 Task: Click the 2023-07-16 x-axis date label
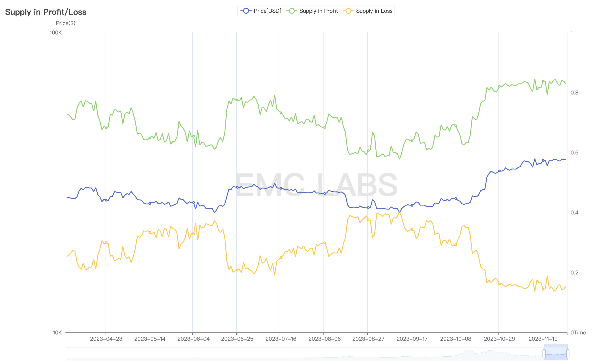[x=281, y=339]
